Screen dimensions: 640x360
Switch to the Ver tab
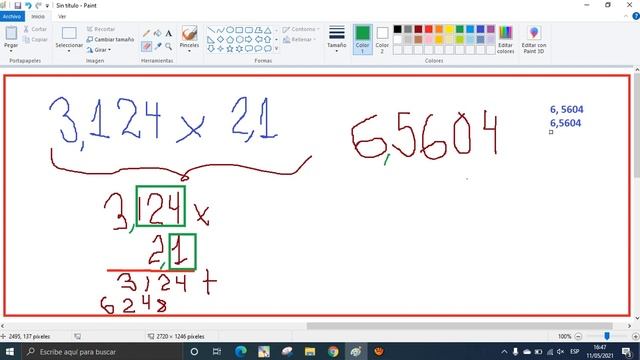[x=62, y=16]
